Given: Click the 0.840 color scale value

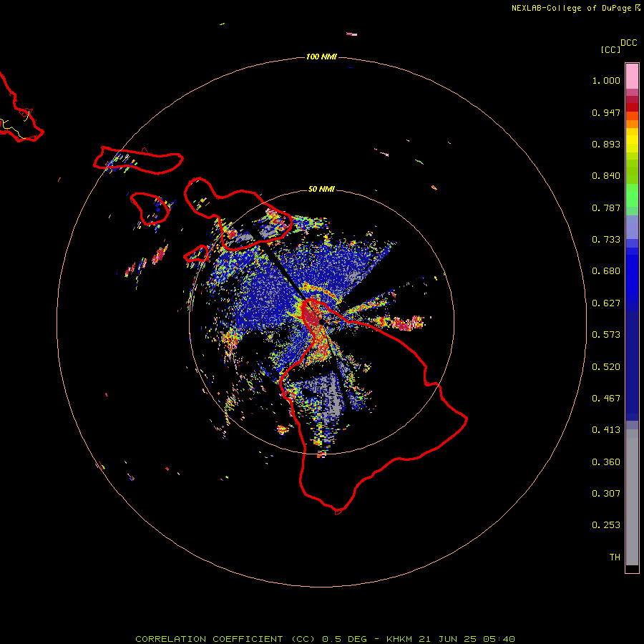Looking at the screenshot, I should click(606, 176).
